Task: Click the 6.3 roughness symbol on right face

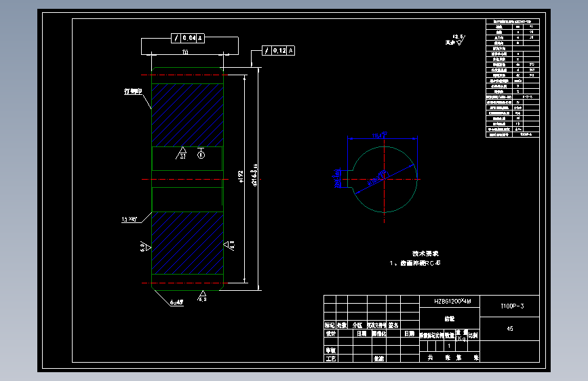Action: point(229,245)
